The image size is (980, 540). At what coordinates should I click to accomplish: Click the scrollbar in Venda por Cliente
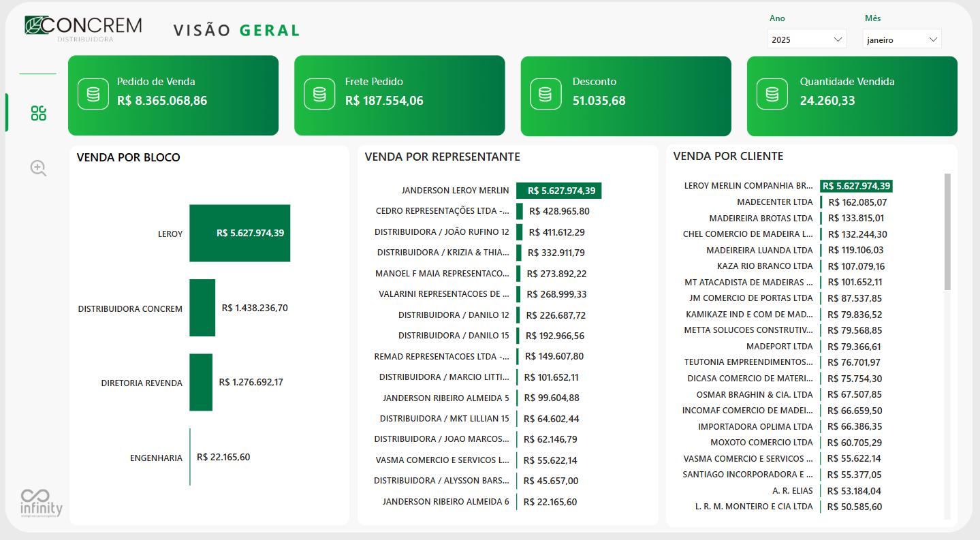point(947,232)
